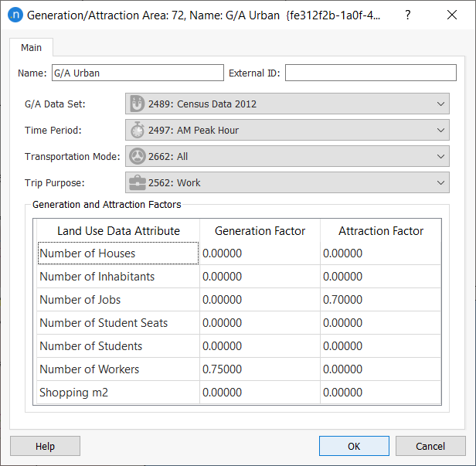
Task: Open the Transportation Mode dropdown arrow
Action: pyautogui.click(x=440, y=156)
